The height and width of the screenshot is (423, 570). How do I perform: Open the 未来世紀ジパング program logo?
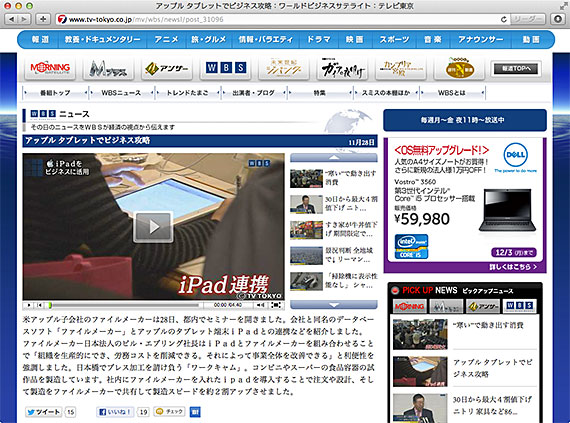pyautogui.click(x=284, y=68)
